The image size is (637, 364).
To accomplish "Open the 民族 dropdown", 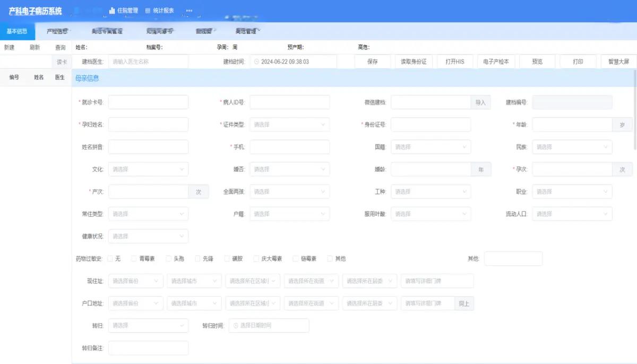I will pyautogui.click(x=572, y=147).
